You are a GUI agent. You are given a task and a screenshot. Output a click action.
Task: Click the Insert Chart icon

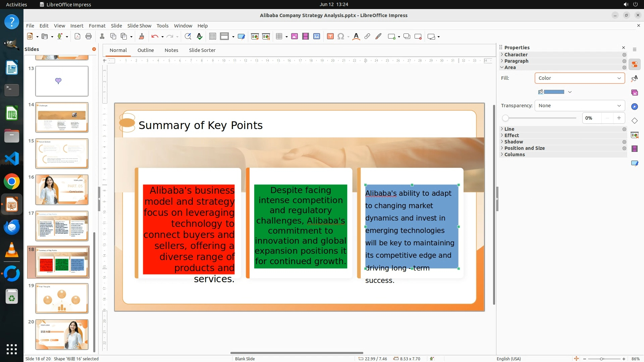(x=316, y=37)
